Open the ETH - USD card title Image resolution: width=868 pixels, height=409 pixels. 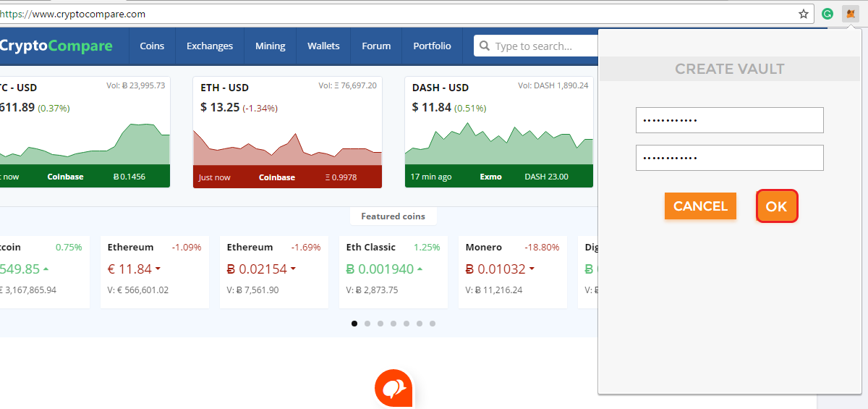pos(225,88)
